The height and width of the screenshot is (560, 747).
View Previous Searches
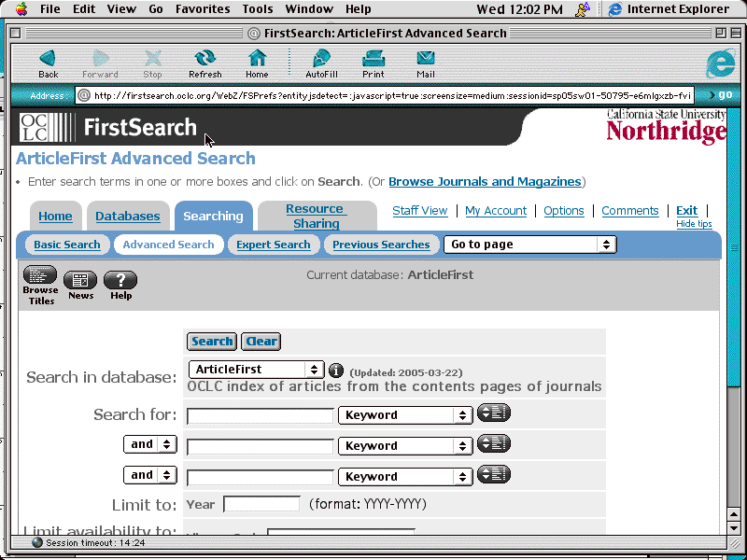coord(381,245)
